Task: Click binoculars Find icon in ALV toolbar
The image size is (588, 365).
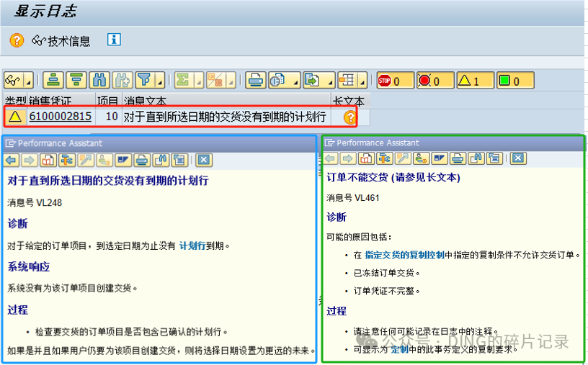Action: coord(99,80)
